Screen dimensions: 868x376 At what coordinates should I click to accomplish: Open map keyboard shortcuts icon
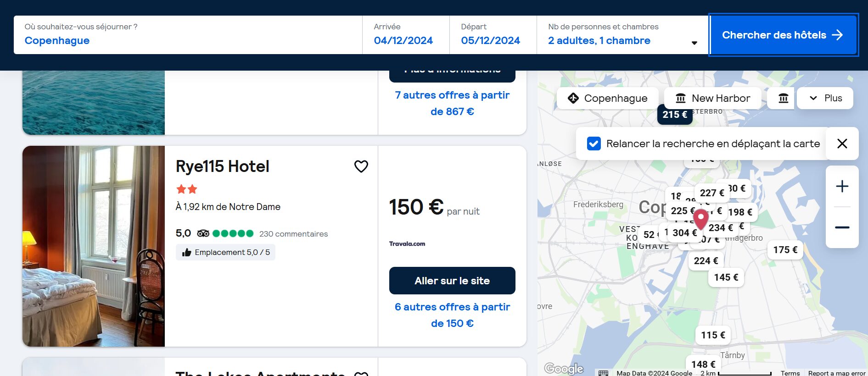tap(603, 373)
